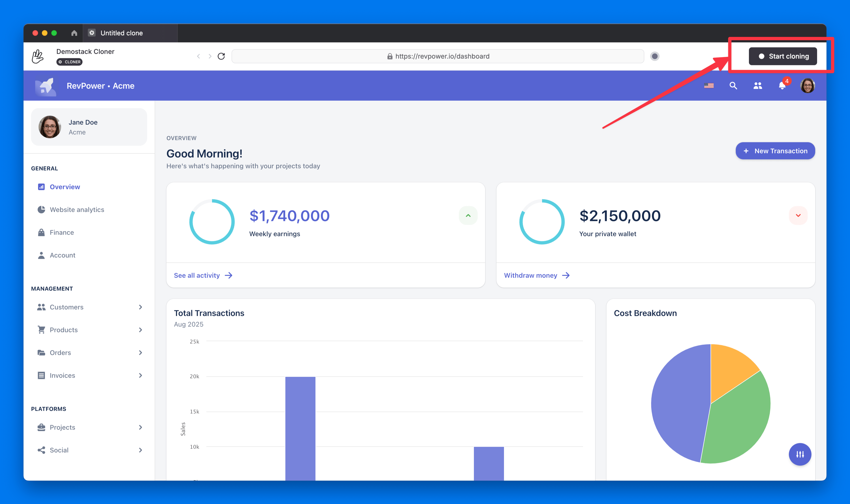Click the tallest bar in Total Transactions

pos(300,429)
